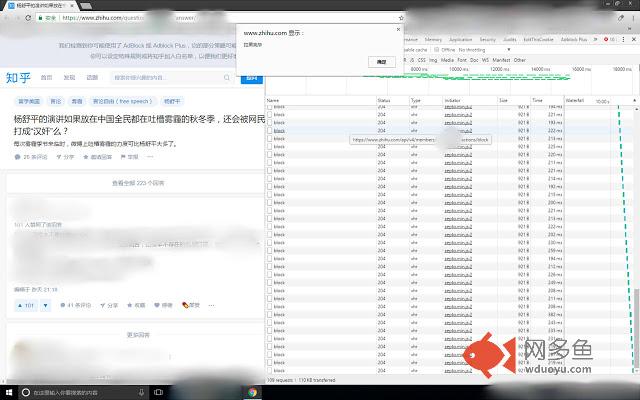The width and height of the screenshot is (640, 400).
Task: Open the 话题 nav link
Action: click(x=92, y=78)
